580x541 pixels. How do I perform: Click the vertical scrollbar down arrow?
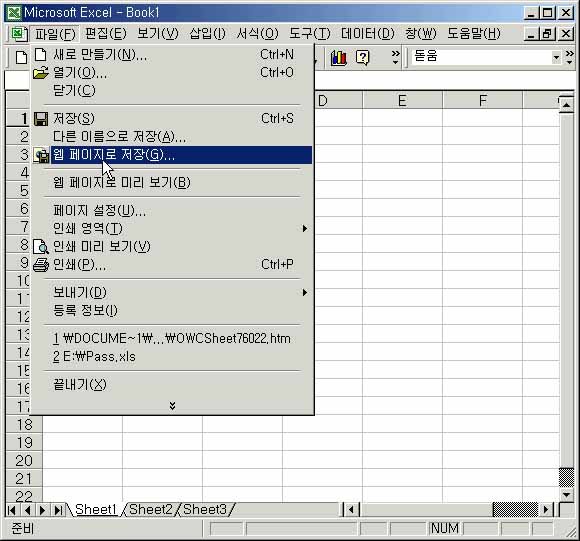click(566, 494)
